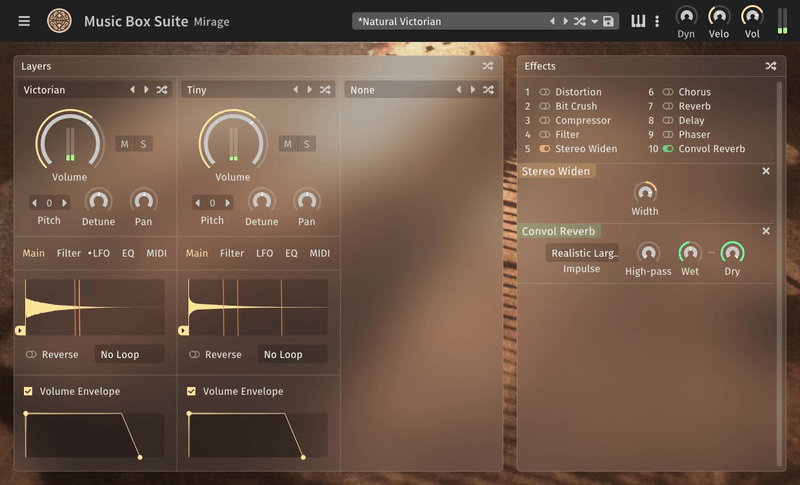Image resolution: width=800 pixels, height=485 pixels.
Task: Close the Stereo Widen effect panel
Action: pos(766,171)
